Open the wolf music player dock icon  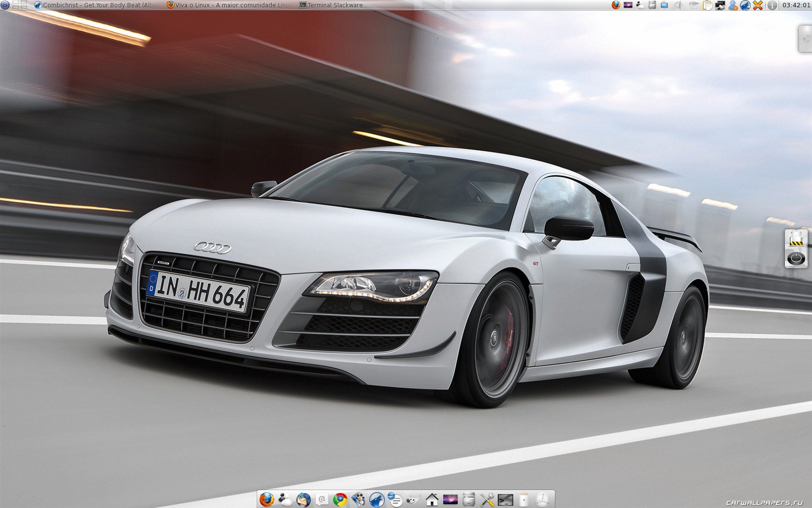click(x=377, y=499)
